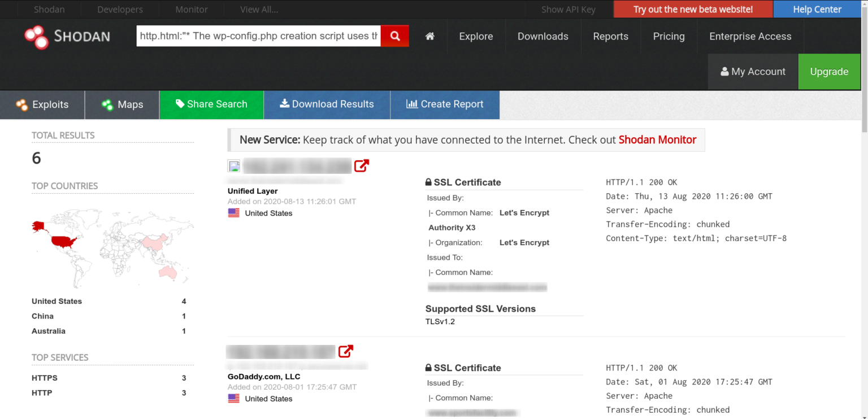Viewport: 868px width, 419px height.
Task: Click Download Results button
Action: [x=327, y=104]
